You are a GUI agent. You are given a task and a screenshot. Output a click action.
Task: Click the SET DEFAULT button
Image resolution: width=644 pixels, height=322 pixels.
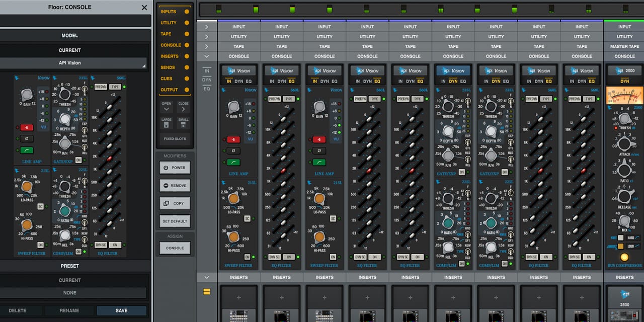(175, 221)
